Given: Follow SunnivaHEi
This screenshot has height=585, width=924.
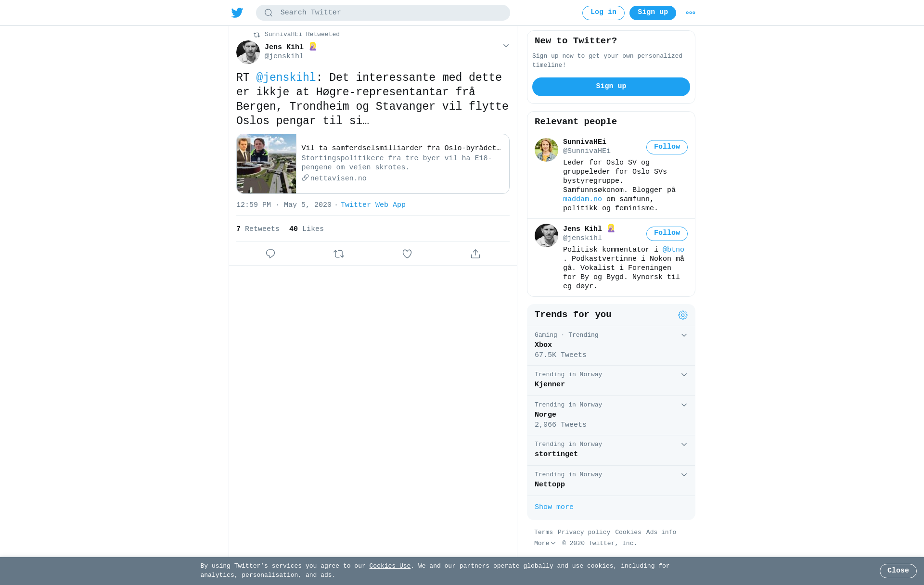Looking at the screenshot, I should click(x=667, y=147).
